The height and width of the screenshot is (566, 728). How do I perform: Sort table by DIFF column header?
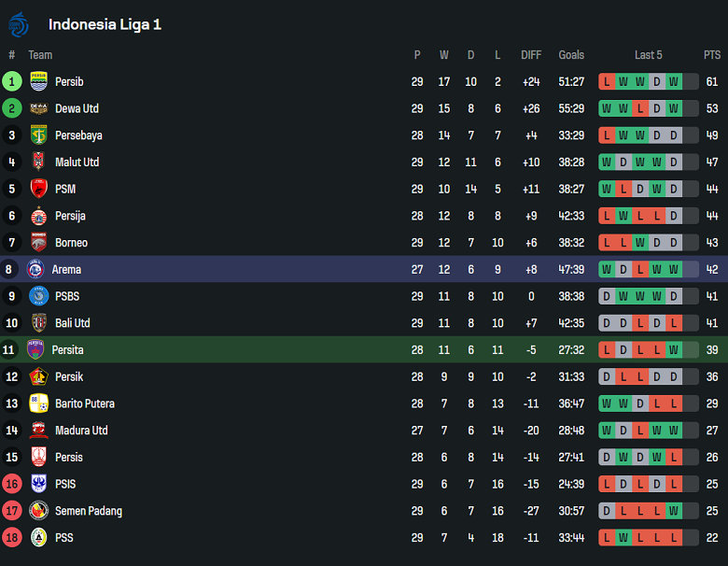pos(531,55)
